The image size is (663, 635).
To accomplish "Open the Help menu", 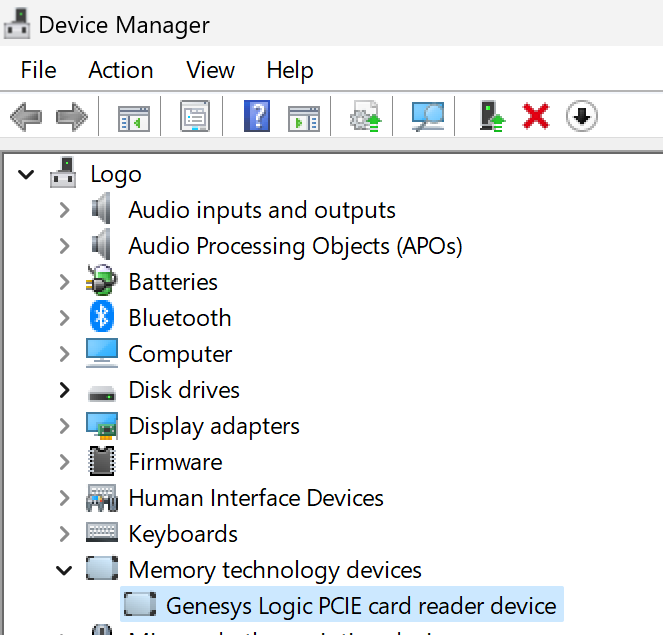I will pos(290,70).
